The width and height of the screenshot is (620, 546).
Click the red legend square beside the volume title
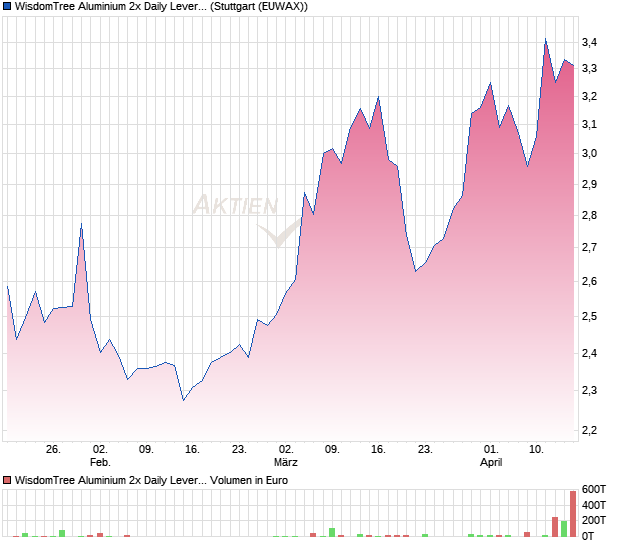tap(7, 481)
